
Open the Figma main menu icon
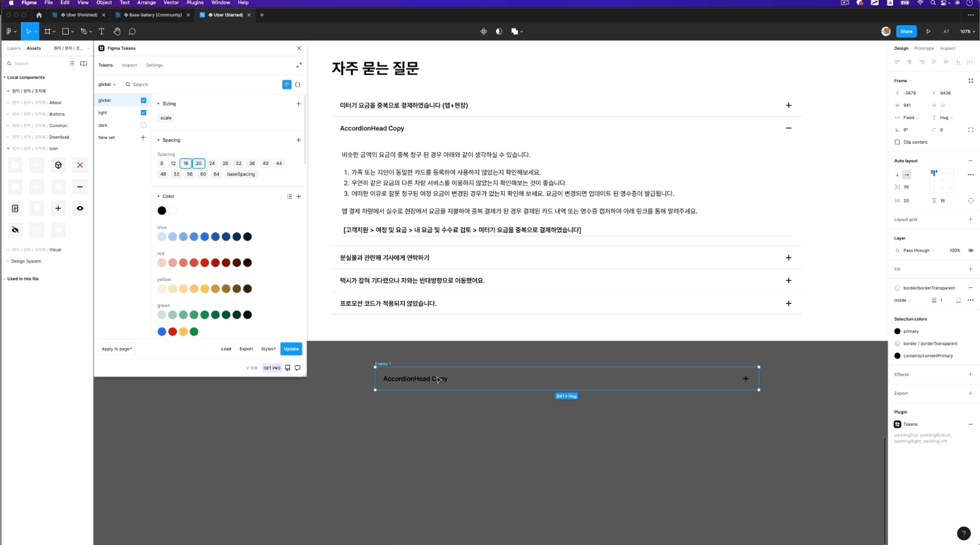10,31
